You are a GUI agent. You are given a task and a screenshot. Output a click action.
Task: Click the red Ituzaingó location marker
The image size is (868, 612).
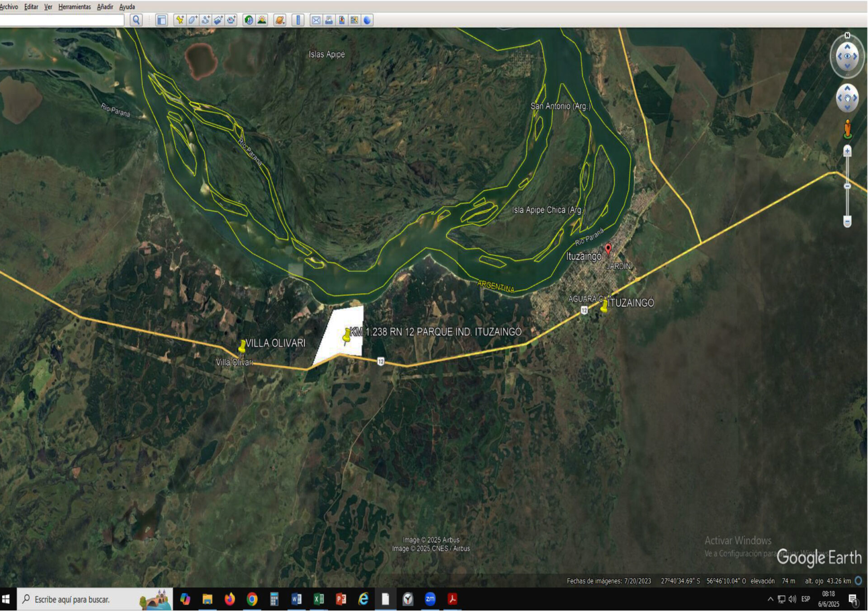[x=608, y=249]
